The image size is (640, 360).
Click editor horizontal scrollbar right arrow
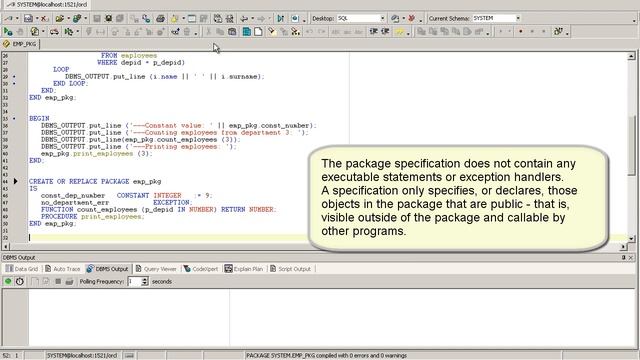pyautogui.click(x=623, y=247)
